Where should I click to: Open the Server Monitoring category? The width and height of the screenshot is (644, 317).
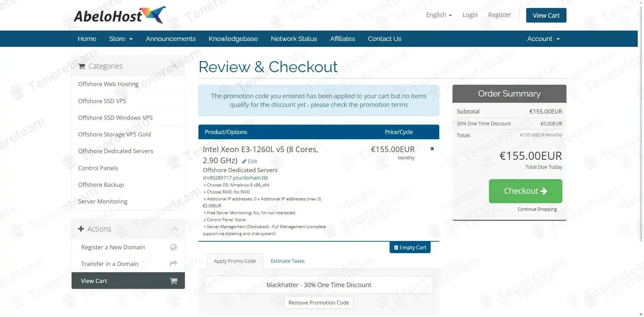click(x=128, y=201)
